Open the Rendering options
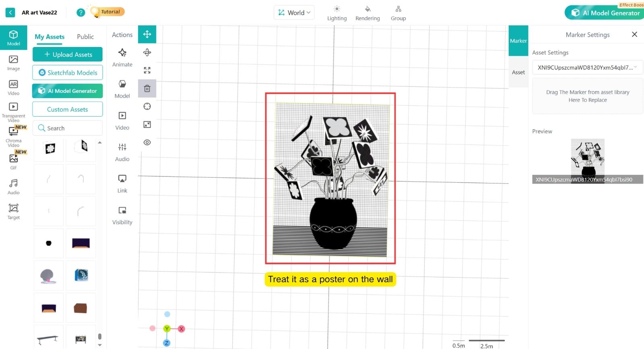The height and width of the screenshot is (349, 644). (x=367, y=13)
